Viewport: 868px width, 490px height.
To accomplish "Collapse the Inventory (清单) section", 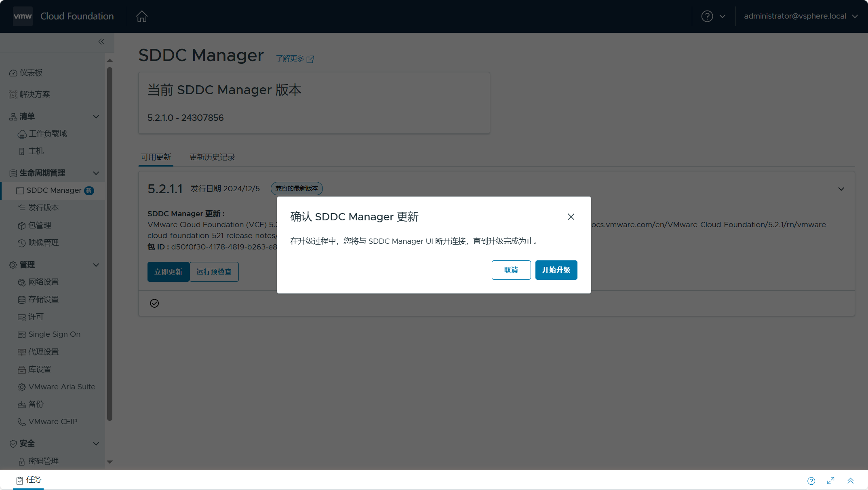I will coord(96,117).
